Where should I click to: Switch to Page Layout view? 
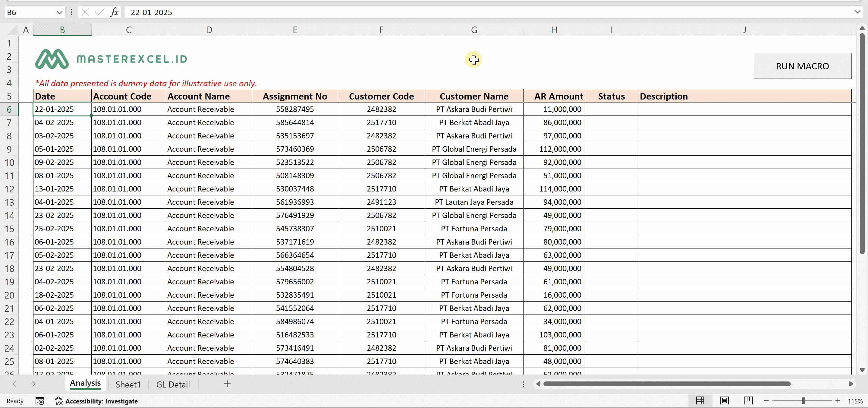[x=724, y=400]
